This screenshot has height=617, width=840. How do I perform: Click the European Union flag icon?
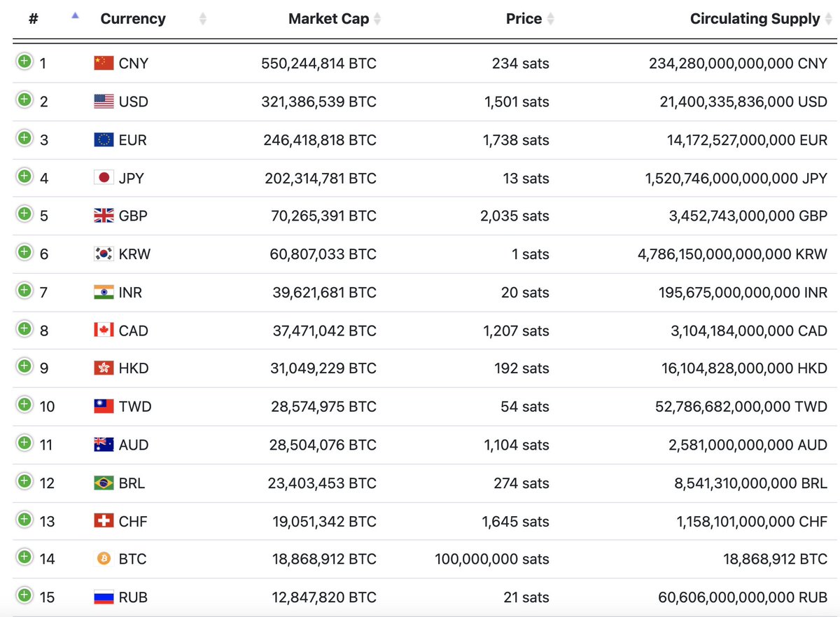click(x=104, y=139)
